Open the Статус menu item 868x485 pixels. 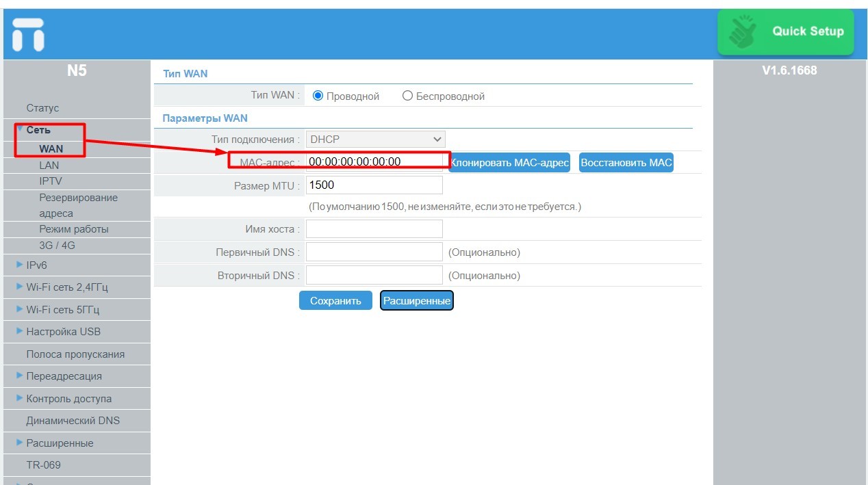(42, 108)
